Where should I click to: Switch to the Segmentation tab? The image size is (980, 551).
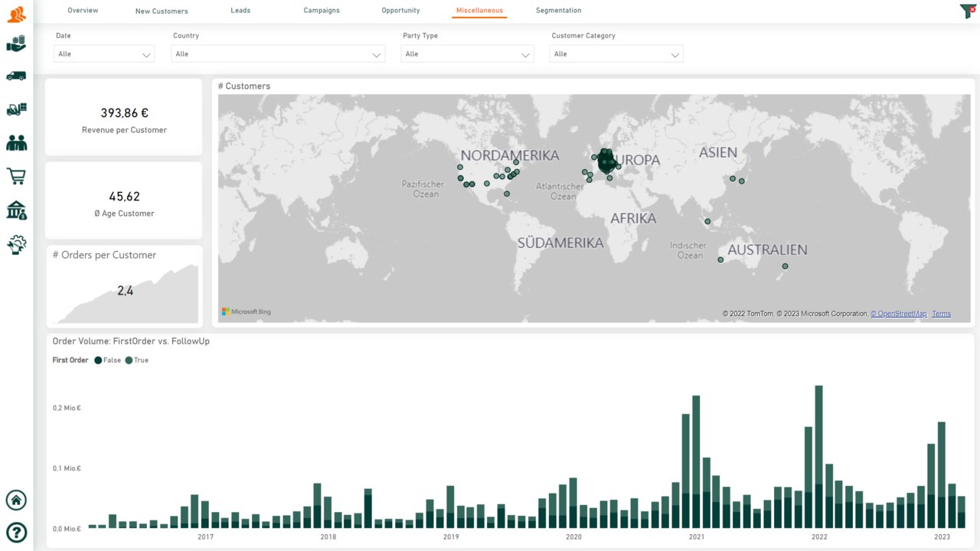pyautogui.click(x=558, y=11)
